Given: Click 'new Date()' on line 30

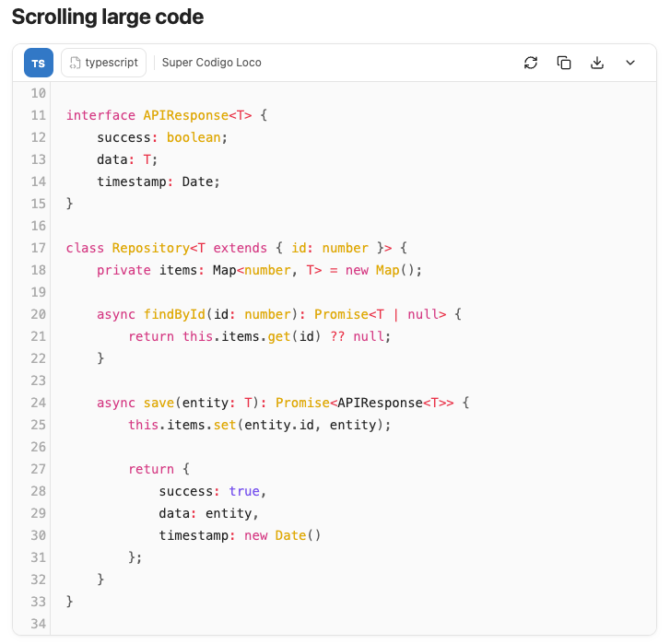Looking at the screenshot, I should click(282, 535).
